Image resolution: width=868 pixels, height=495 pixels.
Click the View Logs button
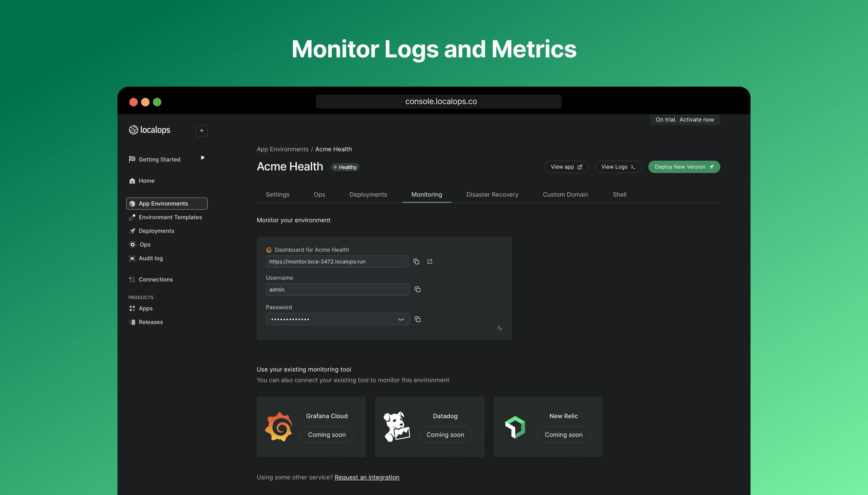click(618, 167)
